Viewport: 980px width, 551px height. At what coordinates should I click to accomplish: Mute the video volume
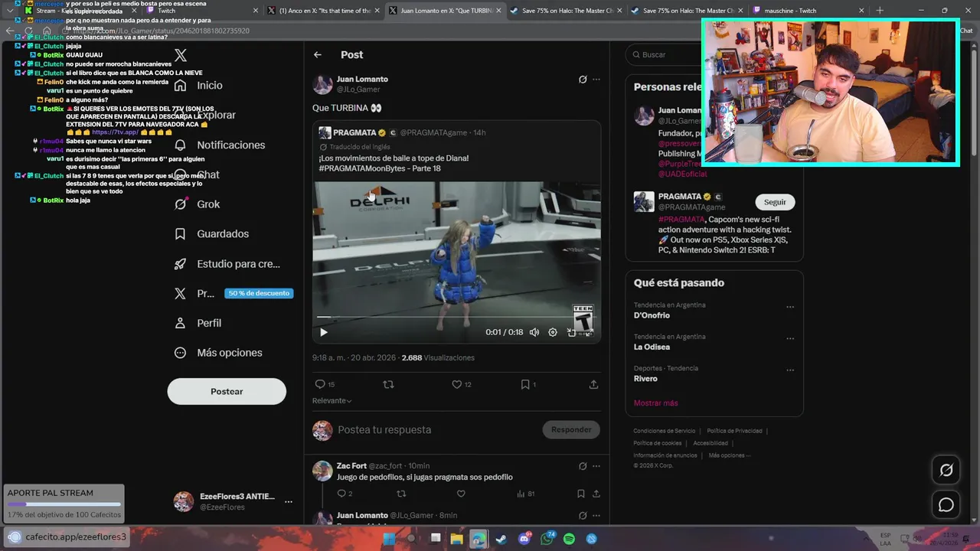click(x=534, y=332)
